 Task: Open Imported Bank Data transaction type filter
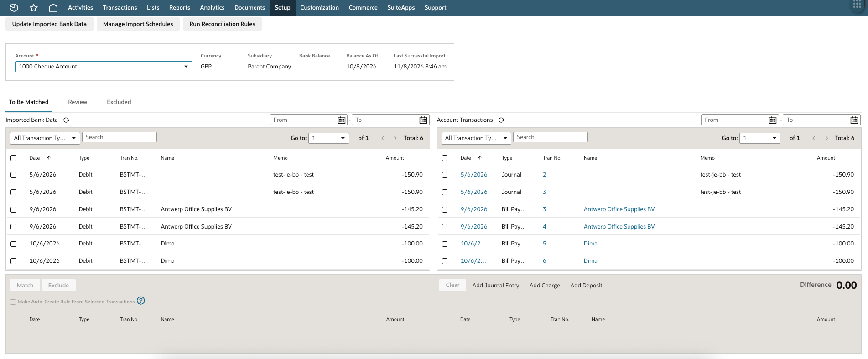click(x=45, y=138)
